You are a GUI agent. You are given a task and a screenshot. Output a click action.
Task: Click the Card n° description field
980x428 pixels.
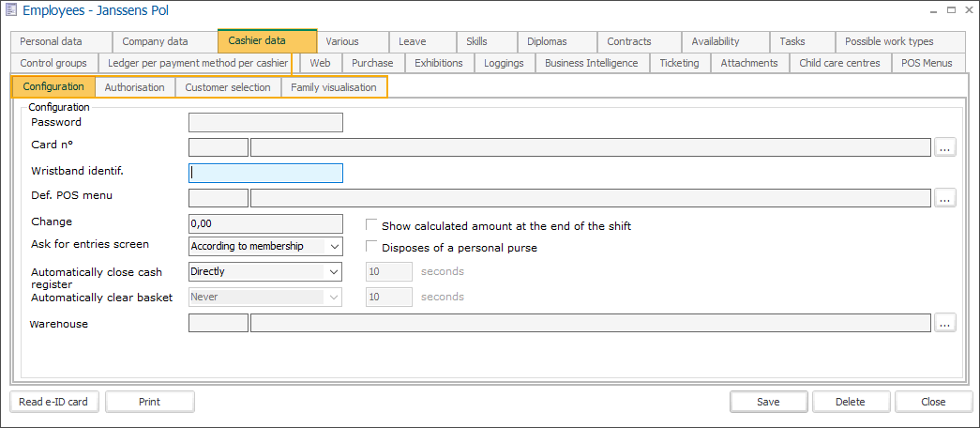click(591, 147)
